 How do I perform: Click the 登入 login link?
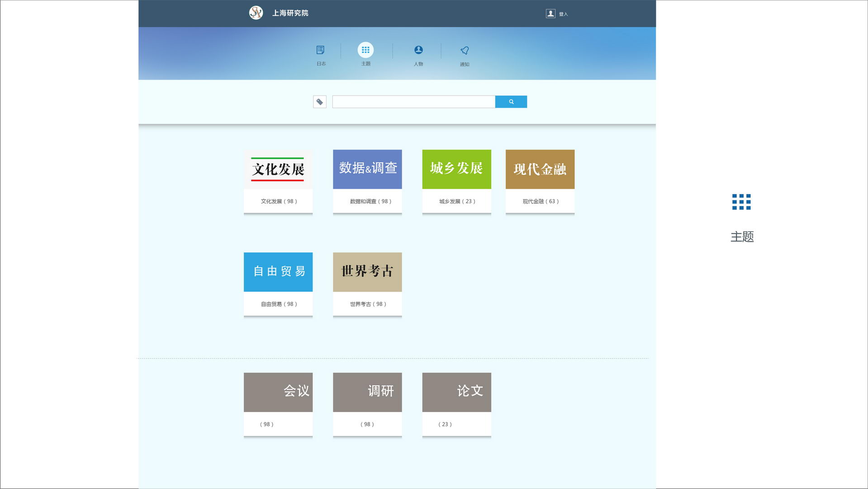point(563,14)
